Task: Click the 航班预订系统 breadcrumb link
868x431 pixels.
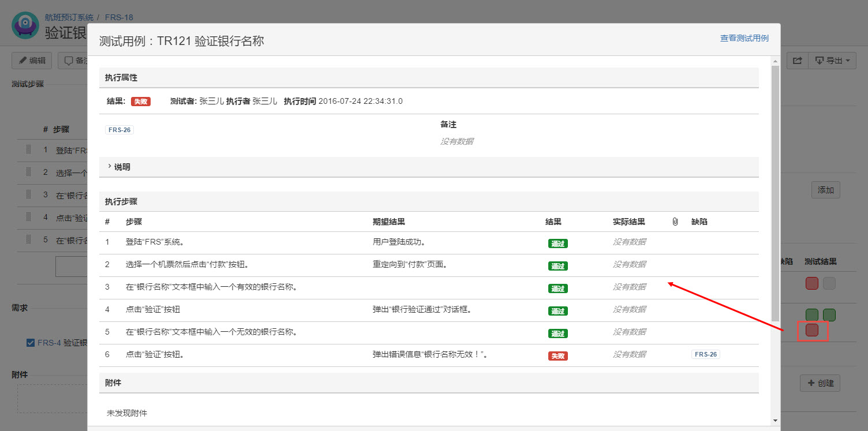Action: click(69, 17)
